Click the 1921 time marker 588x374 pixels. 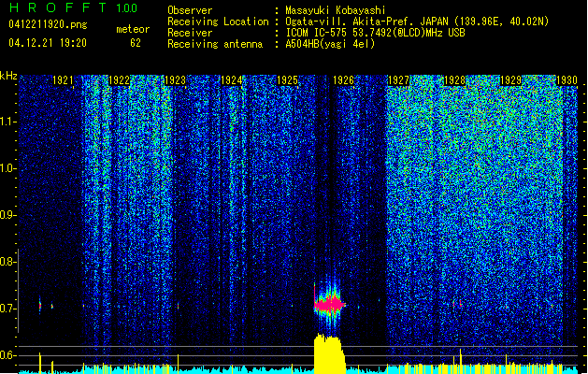(x=63, y=80)
